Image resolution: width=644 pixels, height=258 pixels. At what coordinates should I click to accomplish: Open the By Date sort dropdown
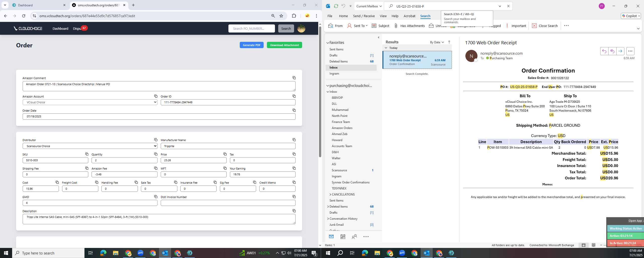(x=437, y=42)
